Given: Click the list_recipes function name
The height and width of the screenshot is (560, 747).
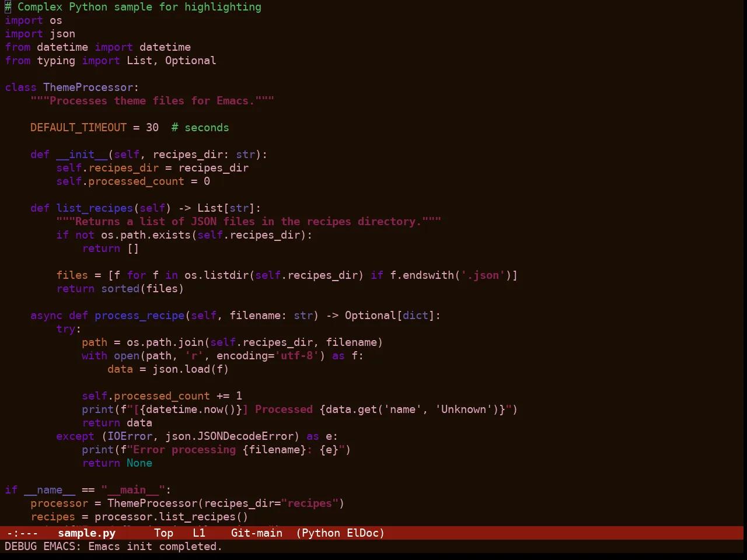Looking at the screenshot, I should tap(95, 208).
